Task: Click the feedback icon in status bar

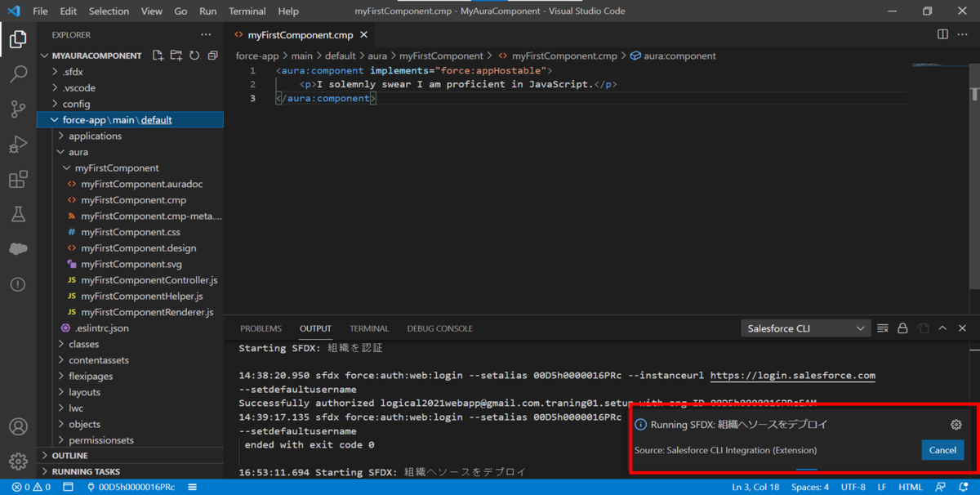Action: 942,487
